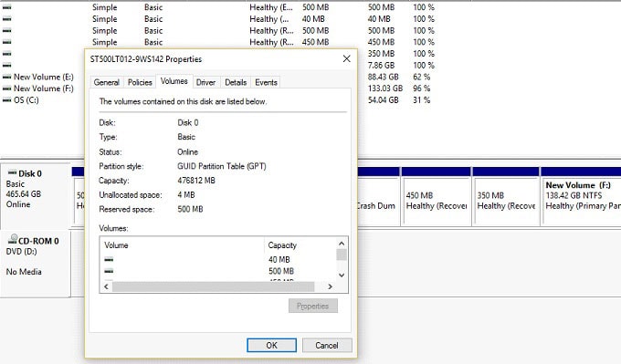Image resolution: width=621 pixels, height=364 pixels.
Task: Select the 450 MB recovery partition block
Action: click(x=436, y=197)
